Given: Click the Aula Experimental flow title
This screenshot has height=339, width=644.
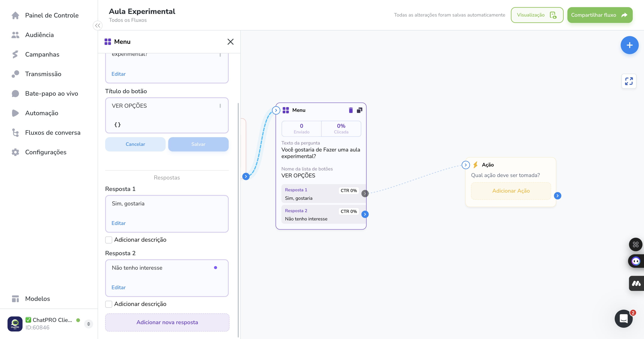Looking at the screenshot, I should (142, 11).
